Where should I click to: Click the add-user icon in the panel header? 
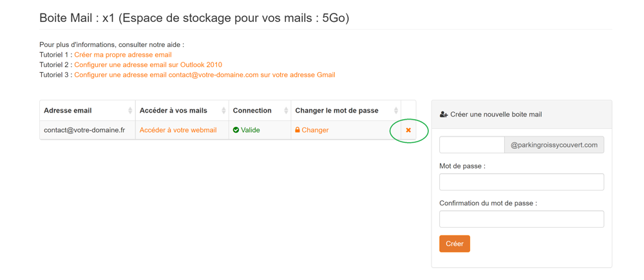click(x=444, y=115)
